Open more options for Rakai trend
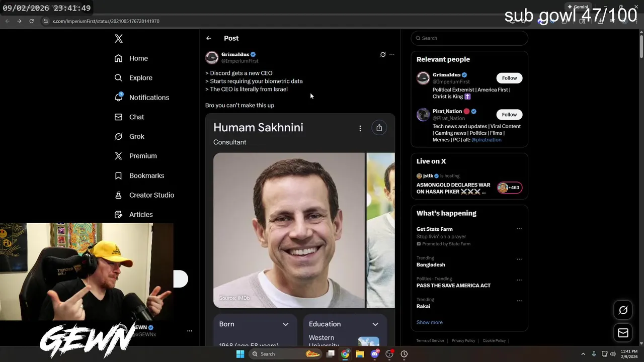Viewport: 644px width, 362px height. click(519, 301)
